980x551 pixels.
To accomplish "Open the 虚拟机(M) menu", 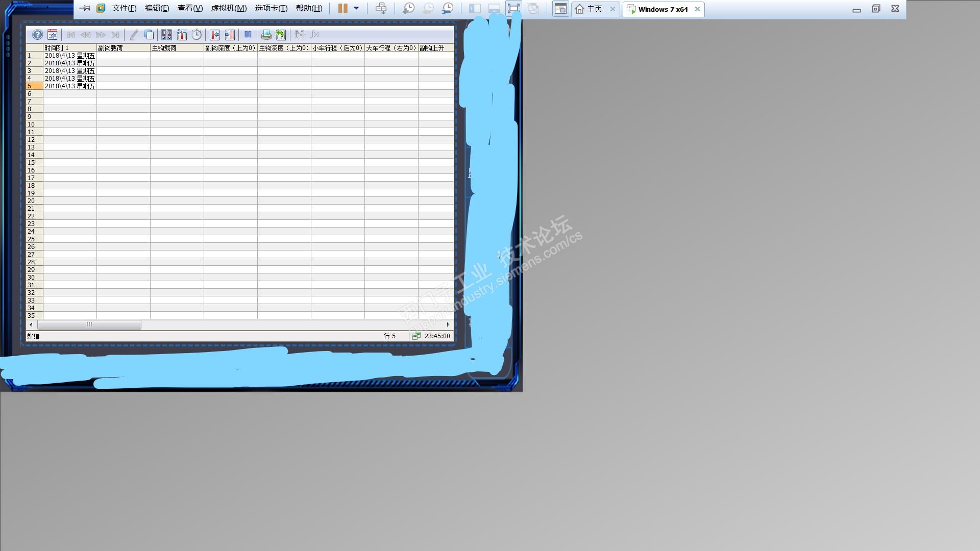I will click(x=229, y=8).
